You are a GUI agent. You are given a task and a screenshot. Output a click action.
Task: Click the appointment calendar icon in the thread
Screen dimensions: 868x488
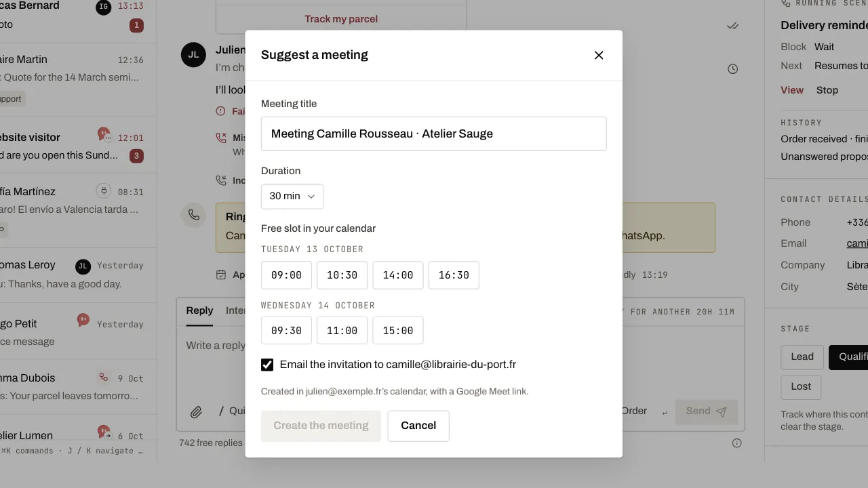(221, 274)
